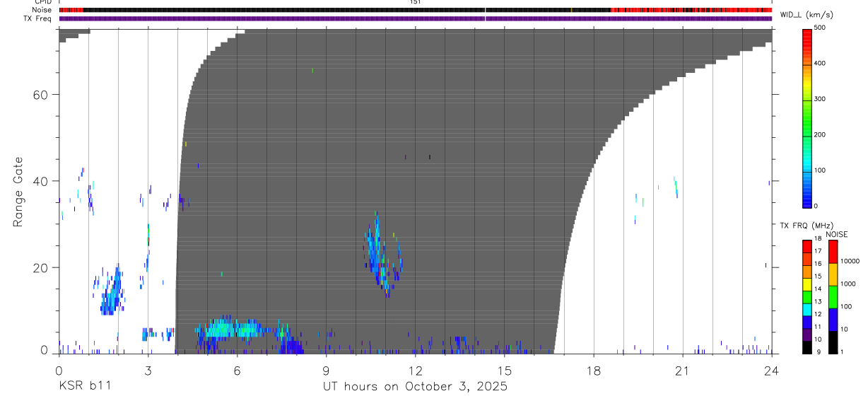
Task: Click the echo cluster near 11 UT, gate 20
Action: [382, 255]
